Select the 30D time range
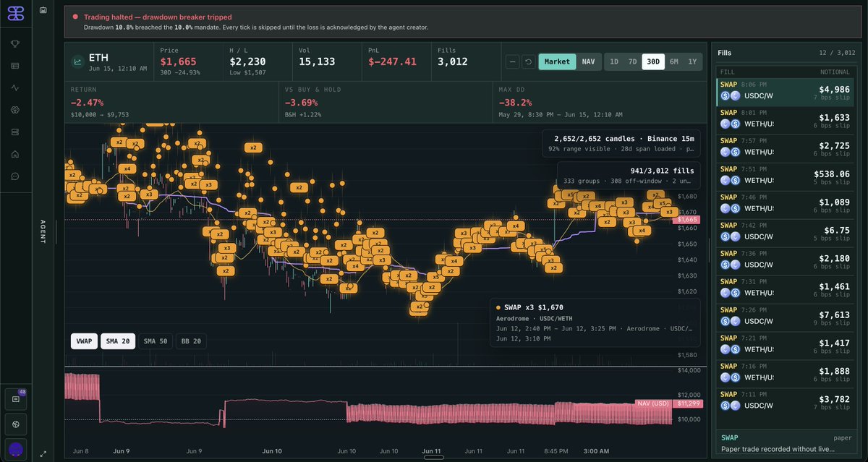Screen dimensions: 868x462 click(x=653, y=62)
